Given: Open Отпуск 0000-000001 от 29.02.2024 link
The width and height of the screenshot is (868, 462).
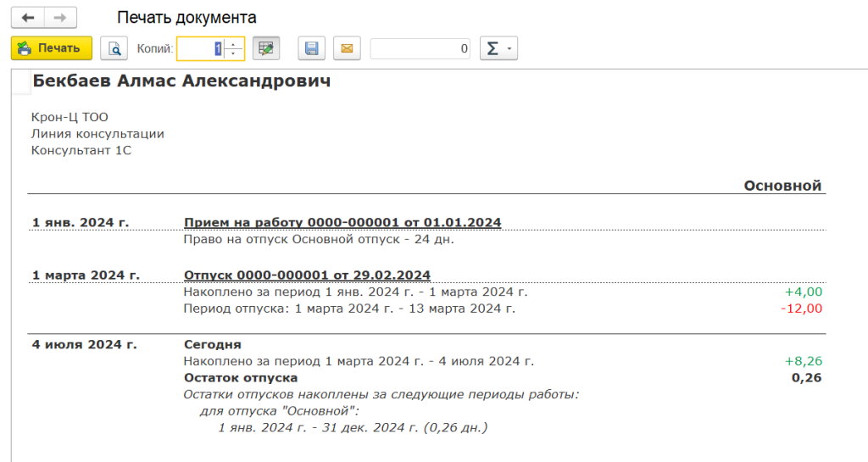Looking at the screenshot, I should pos(307,275).
